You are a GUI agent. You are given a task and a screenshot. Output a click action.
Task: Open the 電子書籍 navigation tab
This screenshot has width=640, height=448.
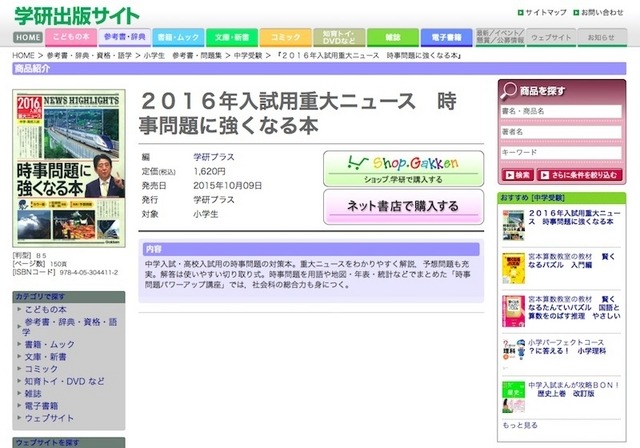coord(447,37)
